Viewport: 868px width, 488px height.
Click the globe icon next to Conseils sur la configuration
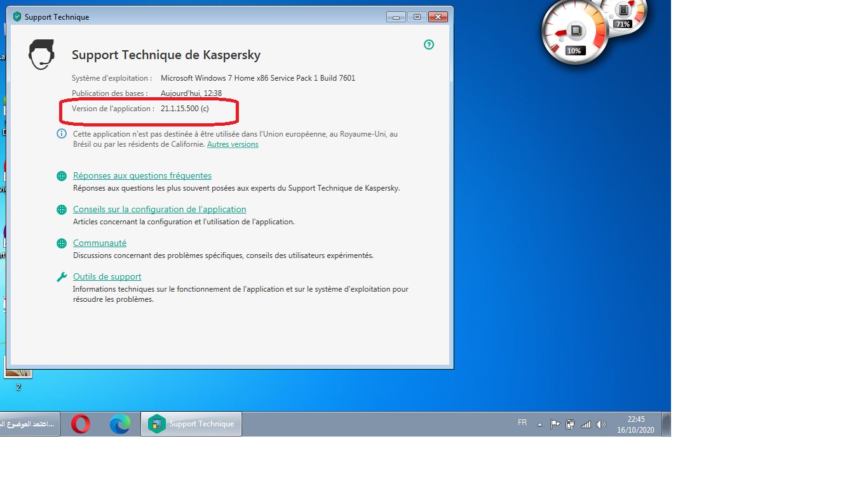pyautogui.click(x=62, y=210)
